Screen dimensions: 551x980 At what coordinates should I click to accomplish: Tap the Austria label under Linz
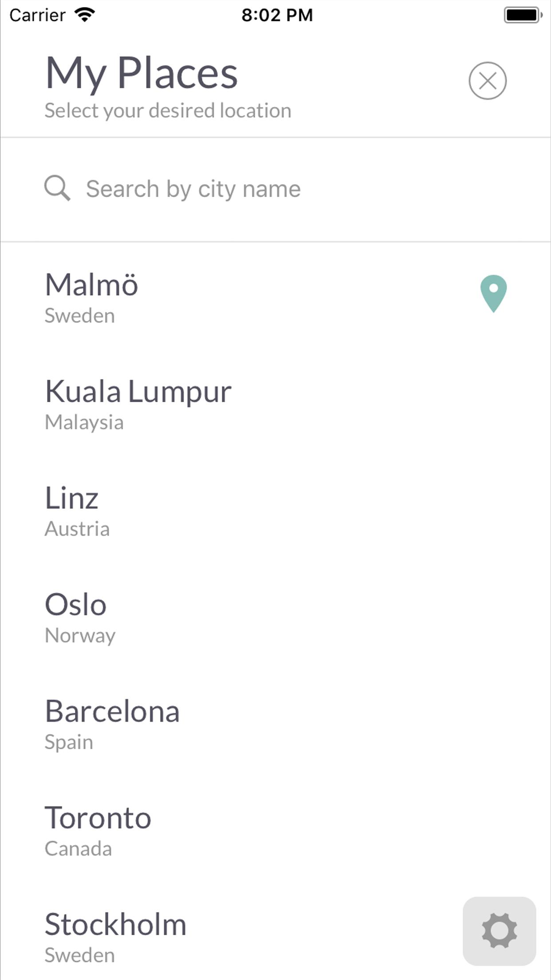(77, 529)
